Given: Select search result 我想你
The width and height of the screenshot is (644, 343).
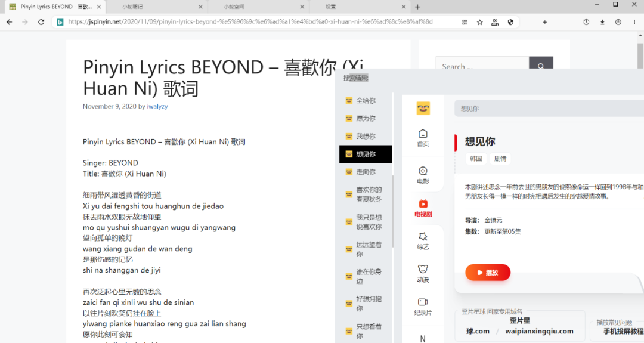Looking at the screenshot, I should [366, 137].
